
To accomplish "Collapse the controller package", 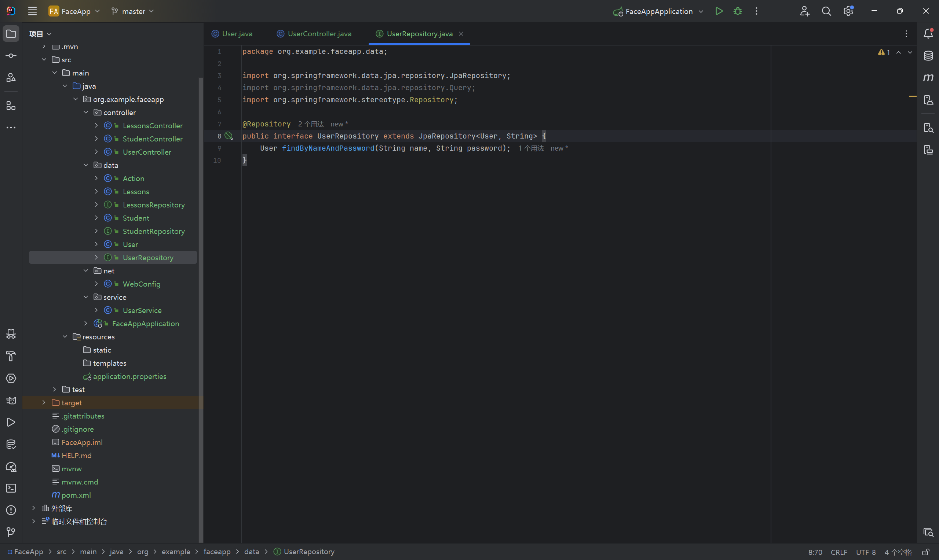I will [x=86, y=113].
